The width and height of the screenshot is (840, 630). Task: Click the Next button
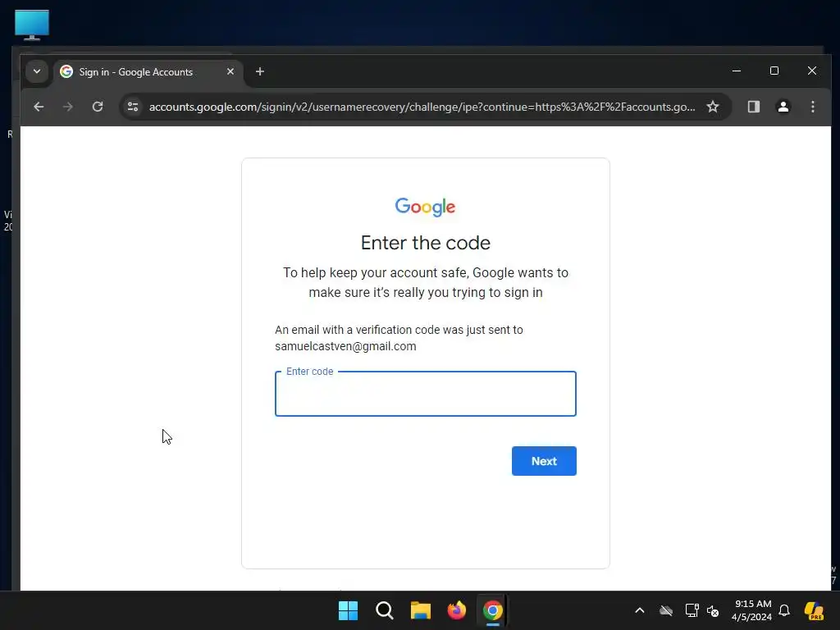coord(544,461)
